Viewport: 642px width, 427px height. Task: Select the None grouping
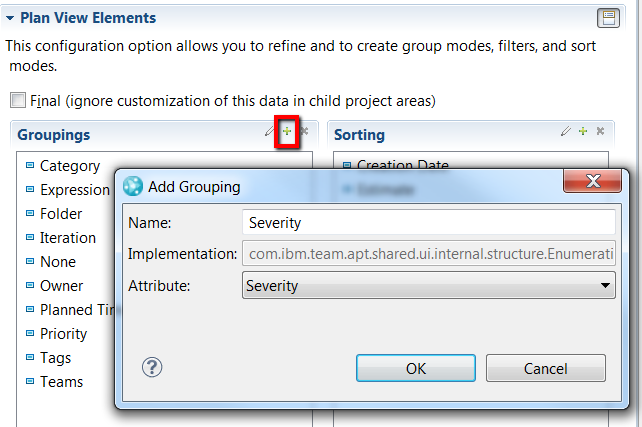tap(51, 262)
